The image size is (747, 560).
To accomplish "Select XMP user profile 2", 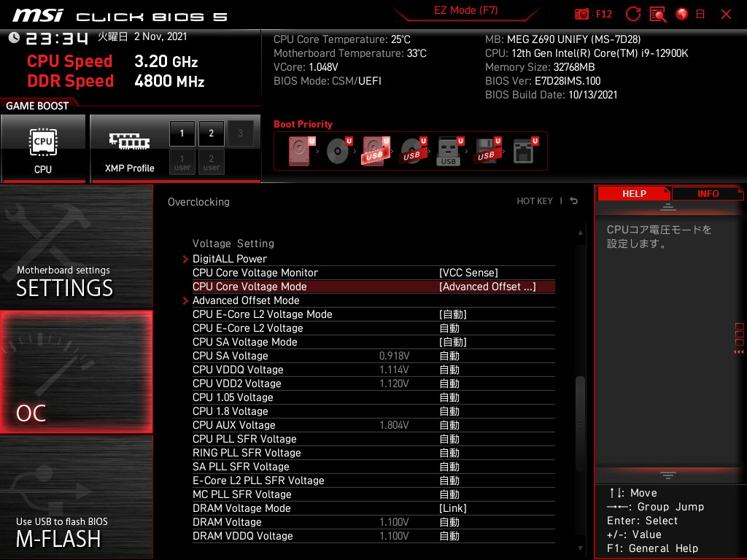I will pyautogui.click(x=211, y=162).
